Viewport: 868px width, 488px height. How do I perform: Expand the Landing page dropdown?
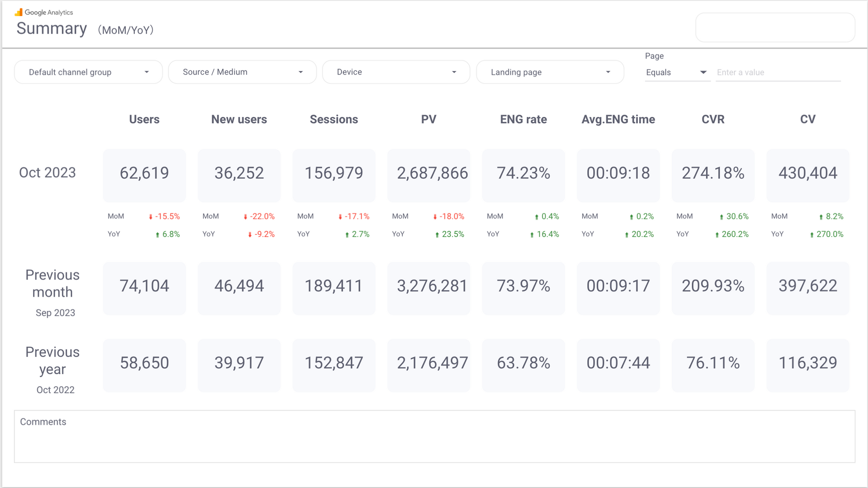click(550, 72)
